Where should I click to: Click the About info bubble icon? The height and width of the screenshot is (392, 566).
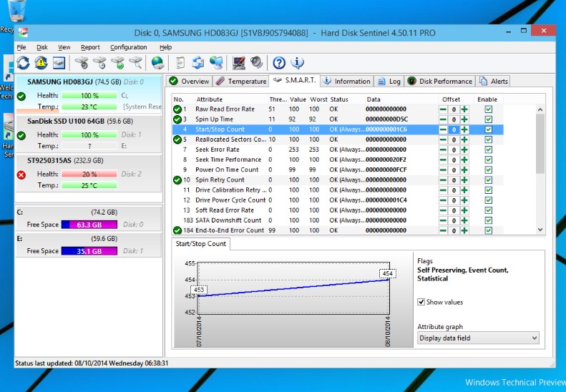click(297, 63)
